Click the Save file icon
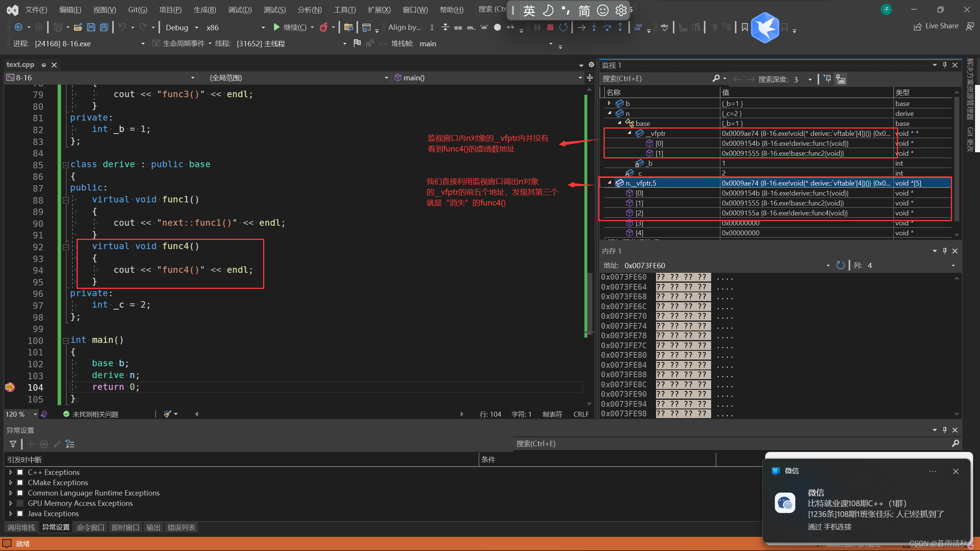Viewport: 980px width, 551px height. click(91, 27)
